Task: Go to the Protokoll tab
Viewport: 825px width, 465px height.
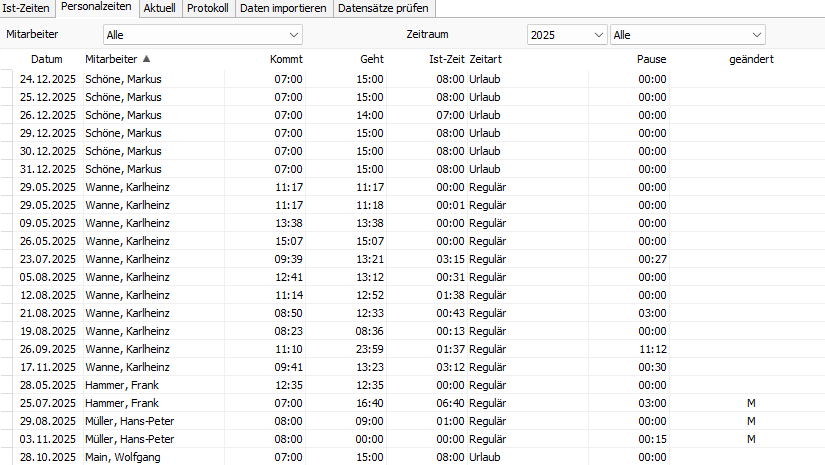Action: 208,9
